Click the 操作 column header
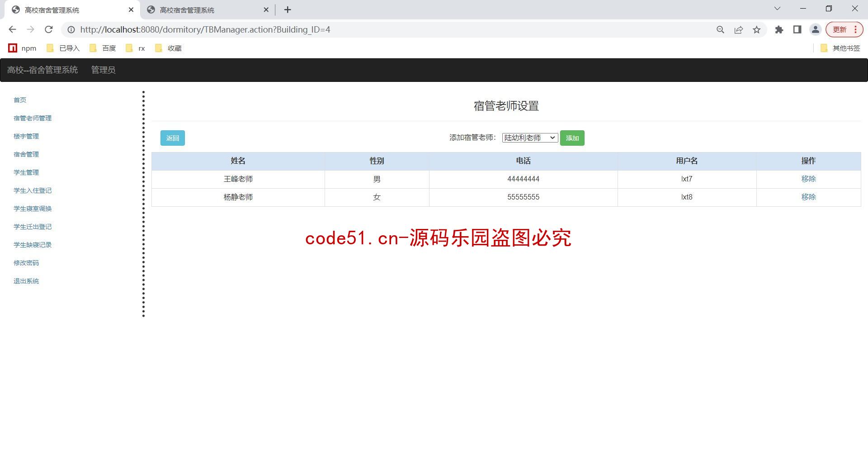 coord(808,161)
